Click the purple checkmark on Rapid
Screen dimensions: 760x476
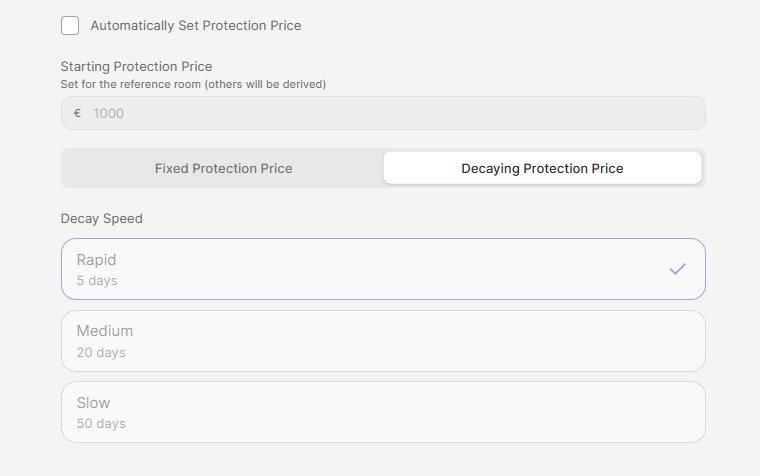tap(678, 269)
